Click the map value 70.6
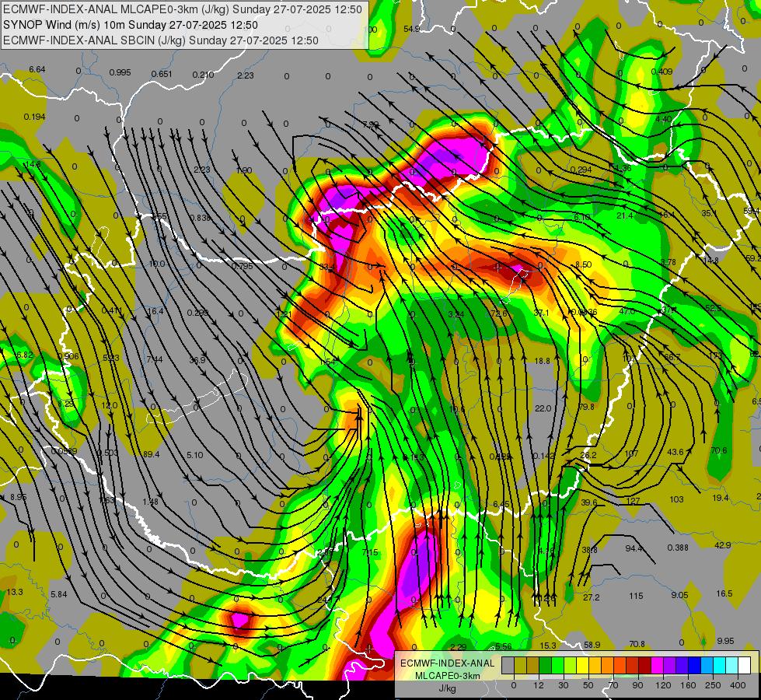This screenshot has height=700, width=761. coord(719,450)
